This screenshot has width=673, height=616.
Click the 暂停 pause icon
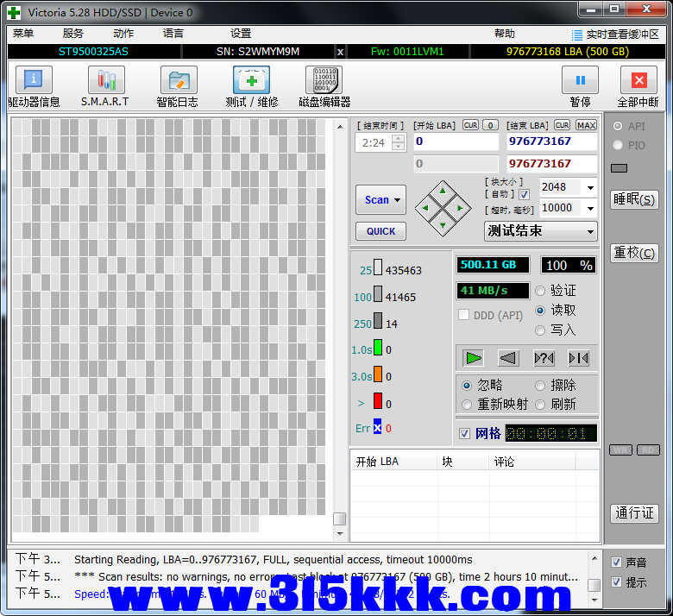(x=581, y=80)
